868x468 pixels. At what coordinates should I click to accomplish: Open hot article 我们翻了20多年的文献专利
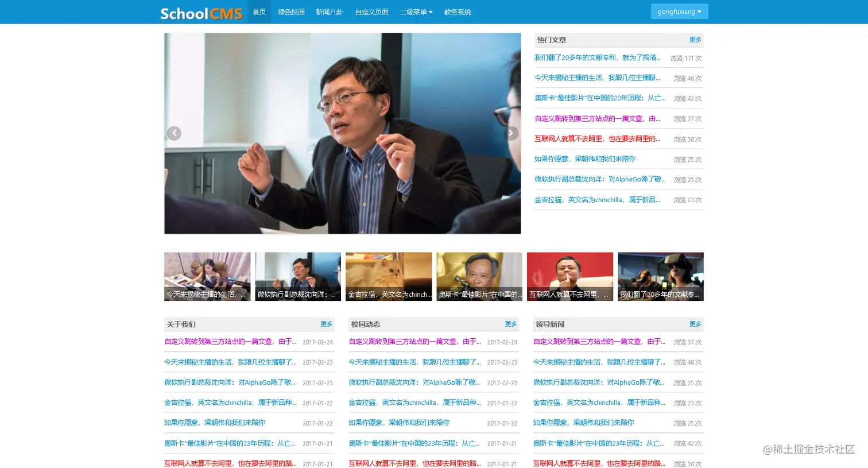pyautogui.click(x=598, y=57)
